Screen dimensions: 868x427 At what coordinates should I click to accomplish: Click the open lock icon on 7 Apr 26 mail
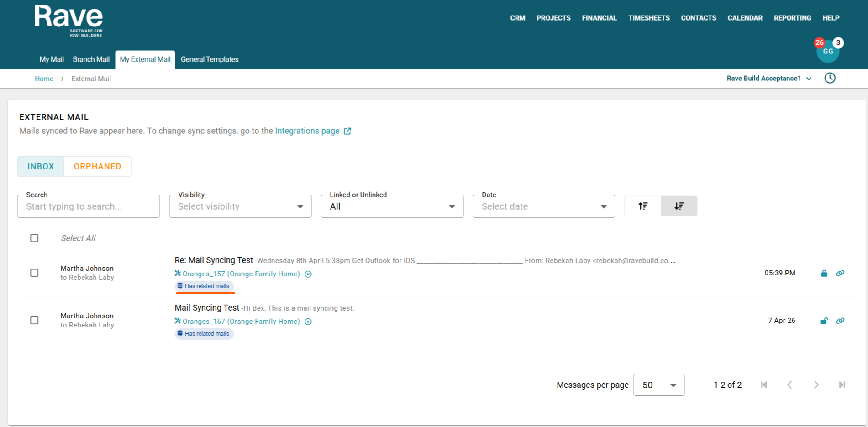(x=824, y=321)
